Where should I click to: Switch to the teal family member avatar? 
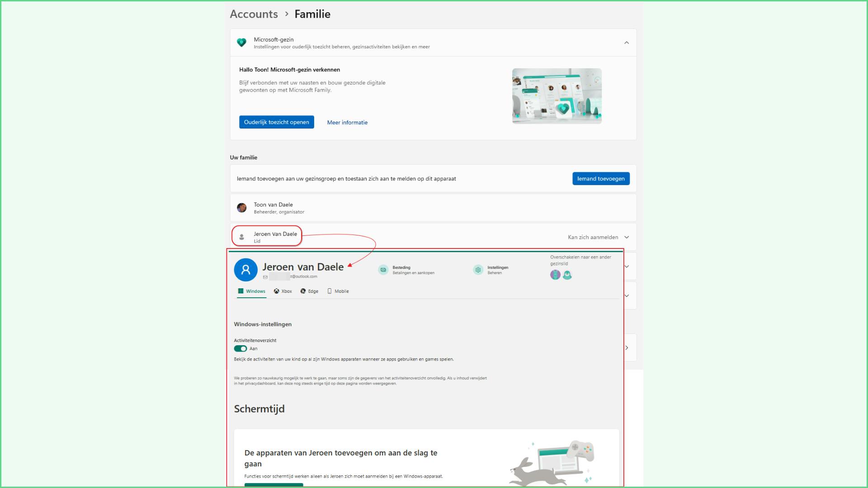click(x=567, y=275)
